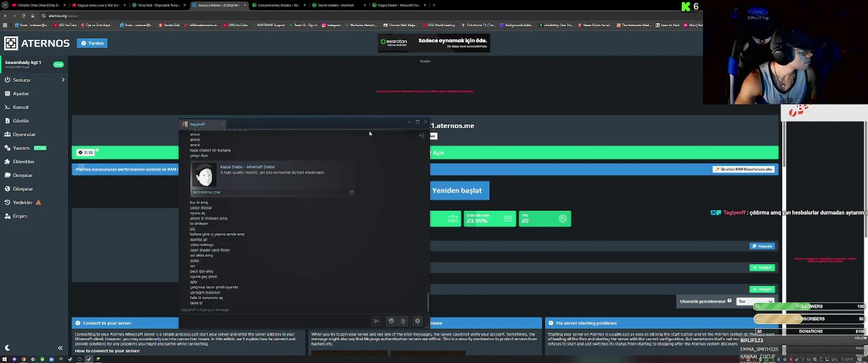Reload the page in browser

tap(23, 16)
